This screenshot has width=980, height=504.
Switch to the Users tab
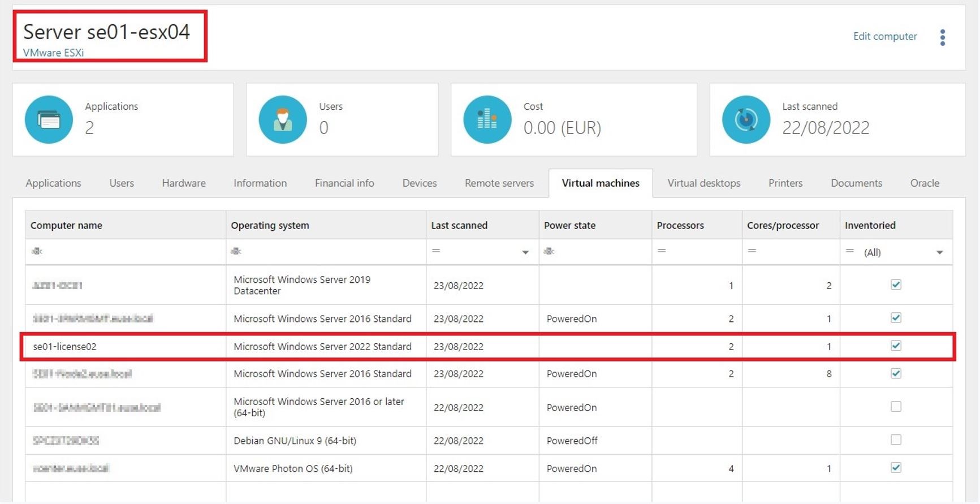[x=122, y=183]
